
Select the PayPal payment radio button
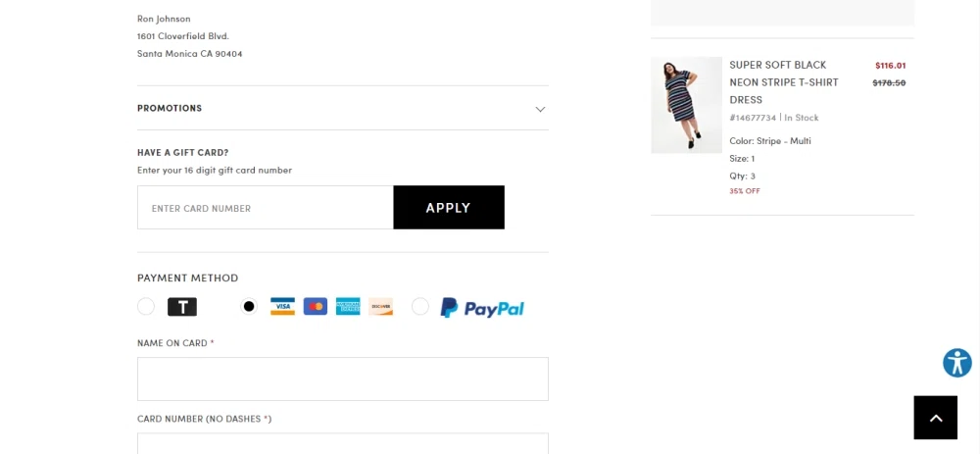420,306
